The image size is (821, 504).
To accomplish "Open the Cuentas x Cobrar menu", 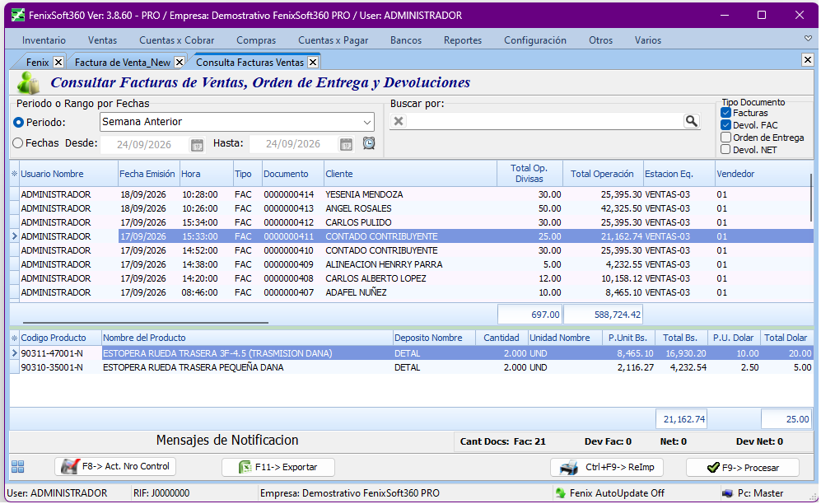I will (176, 40).
